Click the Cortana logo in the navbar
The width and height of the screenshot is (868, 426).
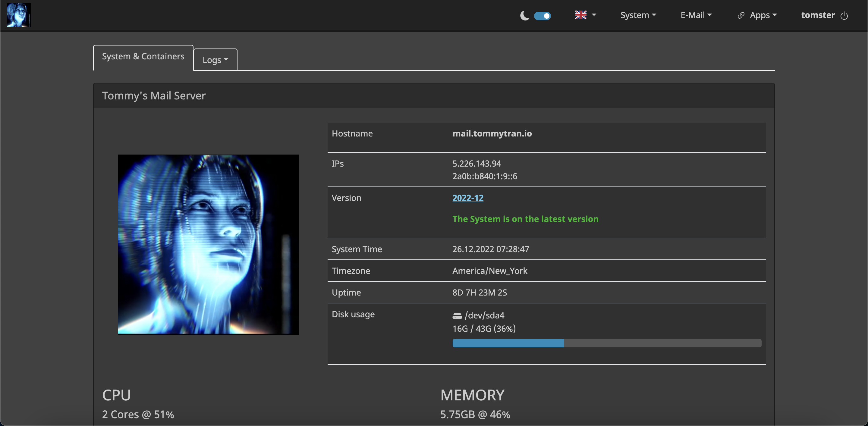coord(18,15)
